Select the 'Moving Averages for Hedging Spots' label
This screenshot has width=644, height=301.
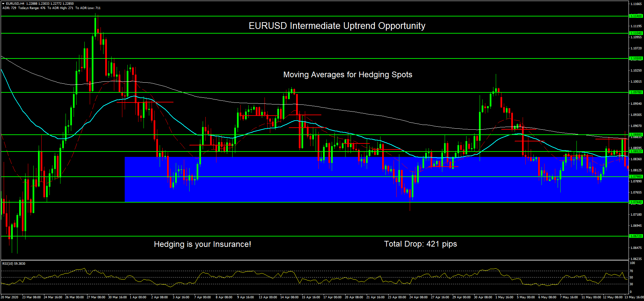(x=348, y=75)
